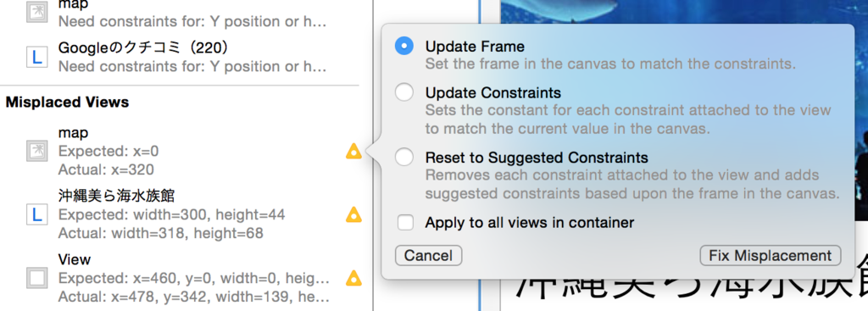Select the misplaced map row Expected x=0

pos(183,151)
